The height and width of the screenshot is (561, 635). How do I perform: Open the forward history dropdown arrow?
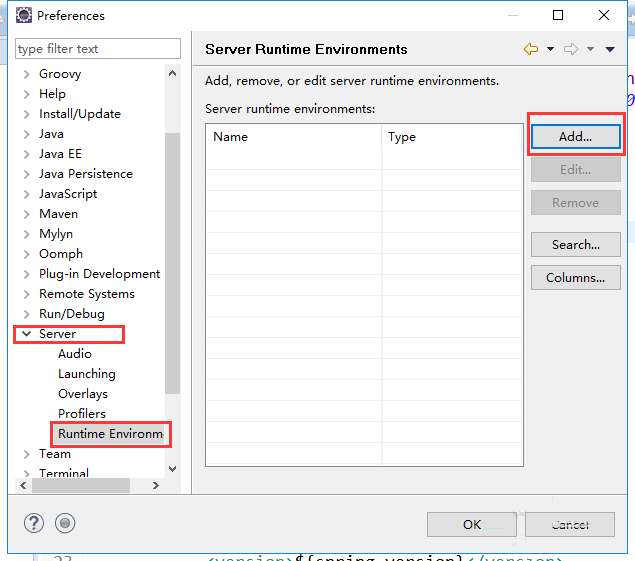(590, 49)
